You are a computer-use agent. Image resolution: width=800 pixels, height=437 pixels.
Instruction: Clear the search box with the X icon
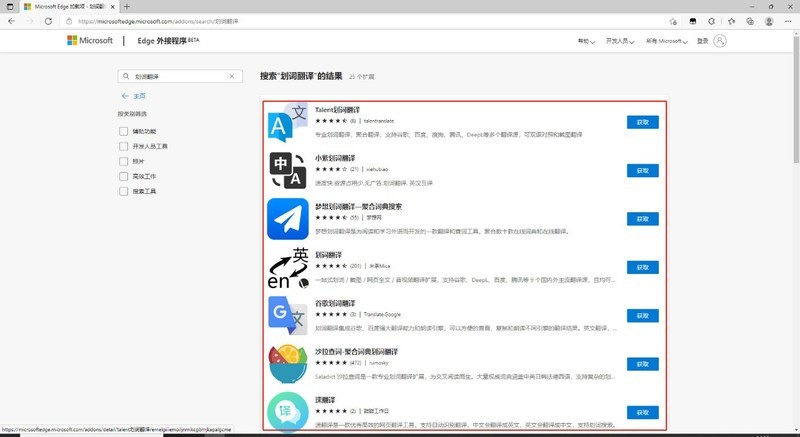(232, 76)
